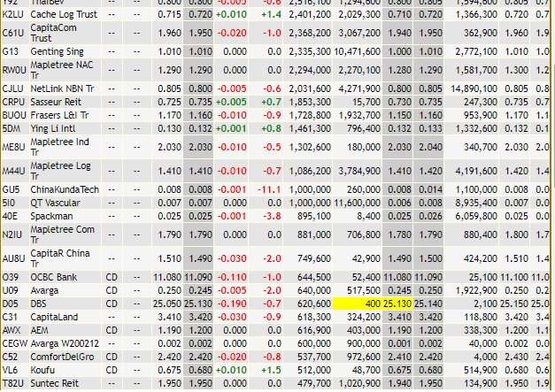Click ticker 40E
This screenshot has height=392, width=555.
[10, 216]
